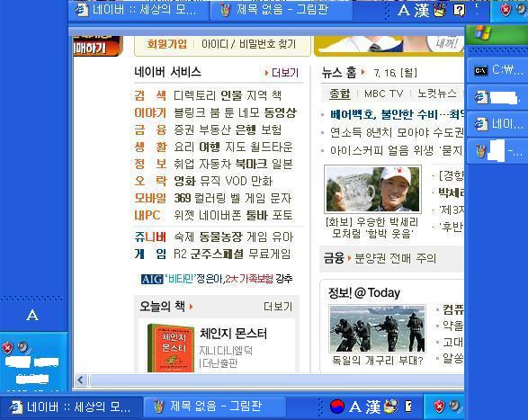
Task: Open the IME pad icon beside 漢 in top taskbar
Action: pyautogui.click(x=440, y=10)
